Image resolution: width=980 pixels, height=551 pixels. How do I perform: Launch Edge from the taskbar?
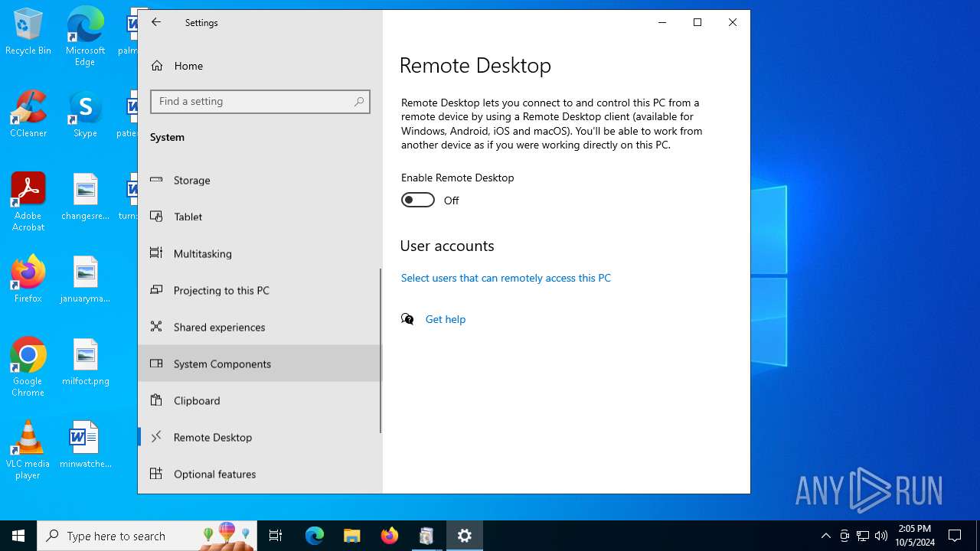point(315,536)
